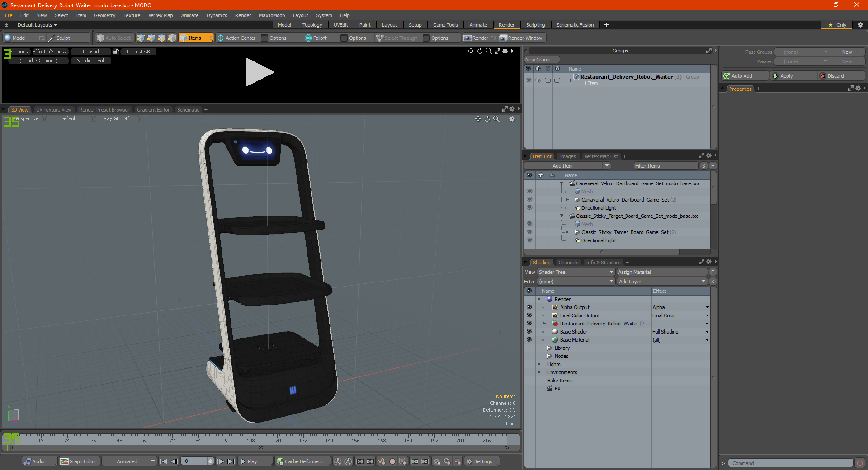Toggle the Falloff Options checkbox
This screenshot has width=868, height=470.
coord(344,38)
